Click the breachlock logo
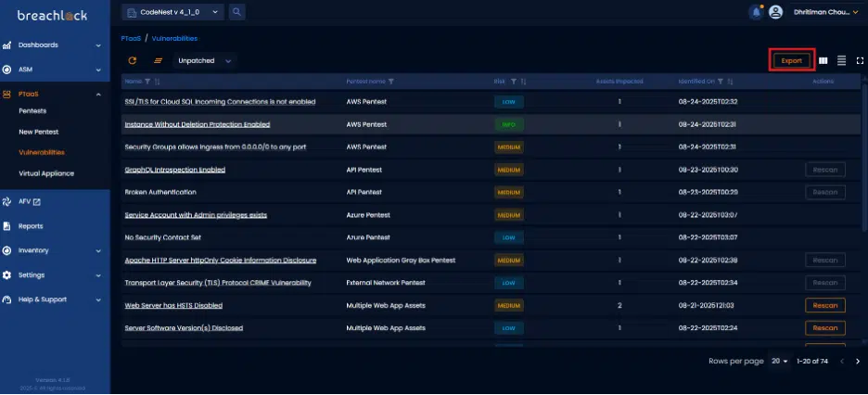Image resolution: width=868 pixels, height=395 pixels. [52, 16]
